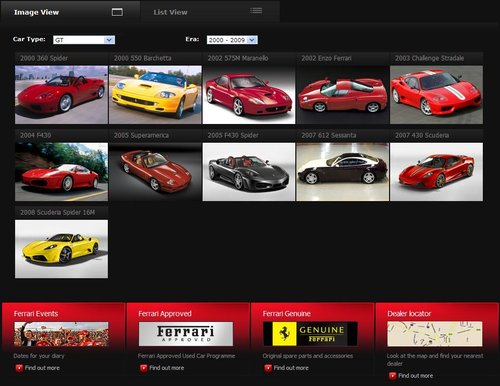Switch to the Image View tab
This screenshot has height=386, width=500.
(x=70, y=12)
